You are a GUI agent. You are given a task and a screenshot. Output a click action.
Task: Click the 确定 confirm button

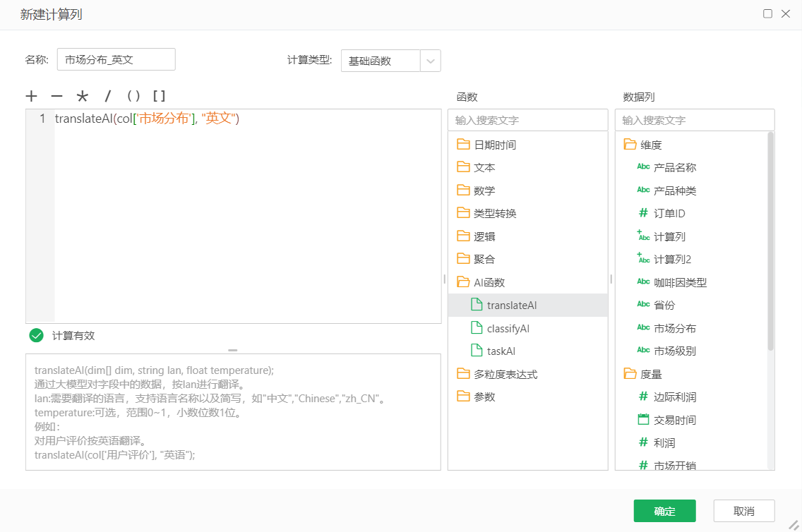[664, 511]
